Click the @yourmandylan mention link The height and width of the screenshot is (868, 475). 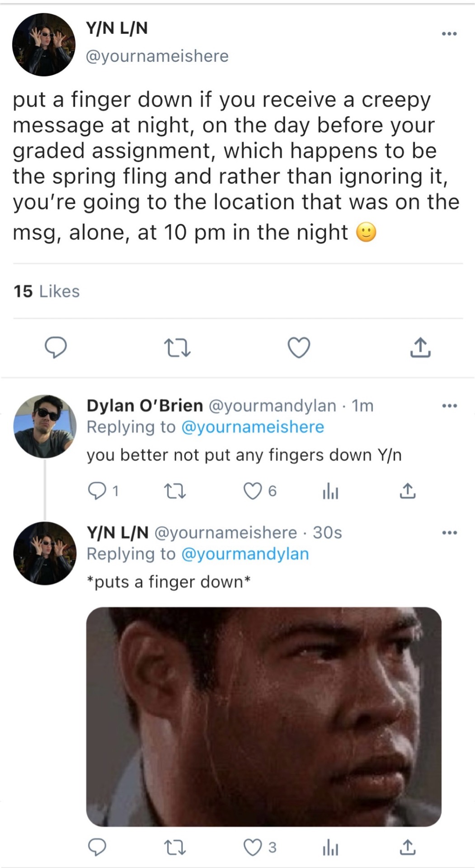point(245,554)
